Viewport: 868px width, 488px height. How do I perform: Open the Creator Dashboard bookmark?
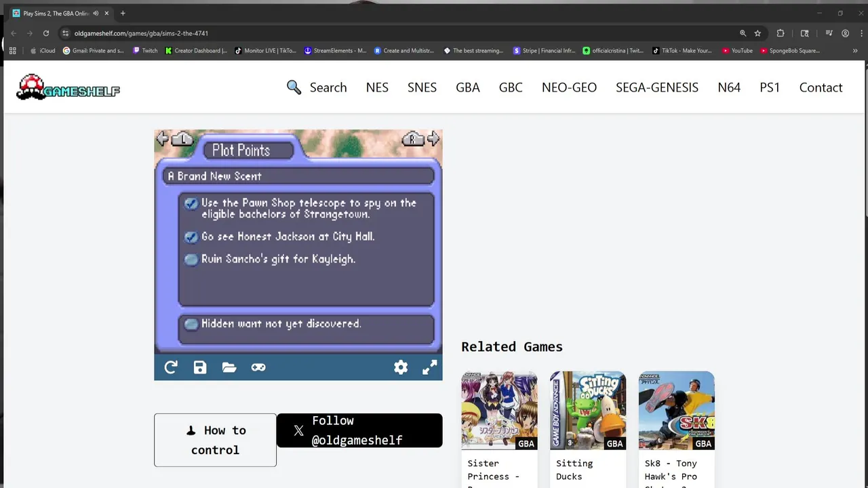[x=197, y=51]
